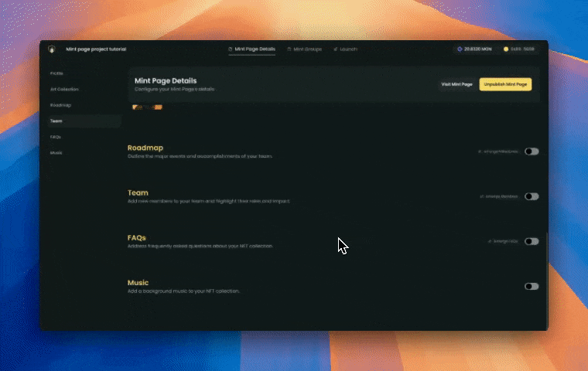Viewport: 588px width, 371px height.
Task: Click the Team section heading
Action: pos(138,192)
